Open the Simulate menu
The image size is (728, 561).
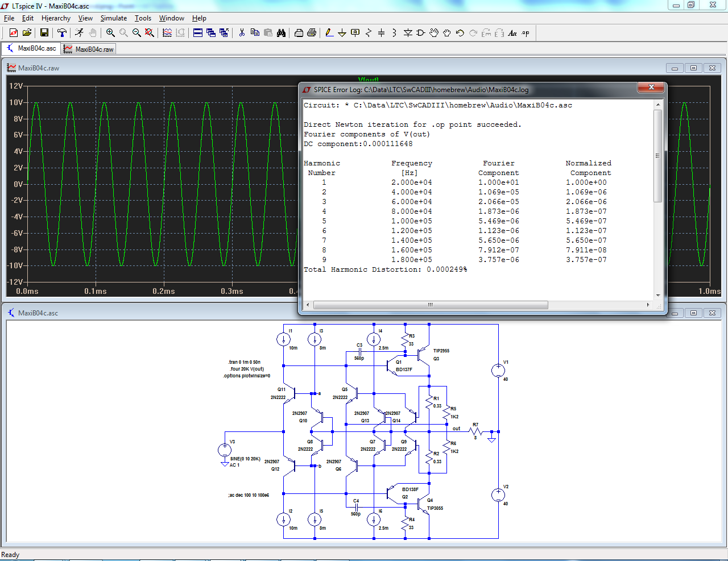[x=114, y=18]
